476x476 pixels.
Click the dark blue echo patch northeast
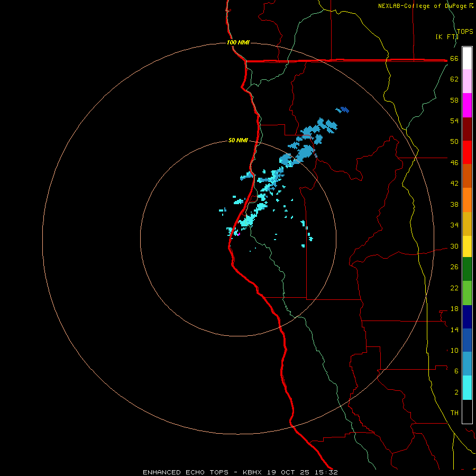point(344,109)
